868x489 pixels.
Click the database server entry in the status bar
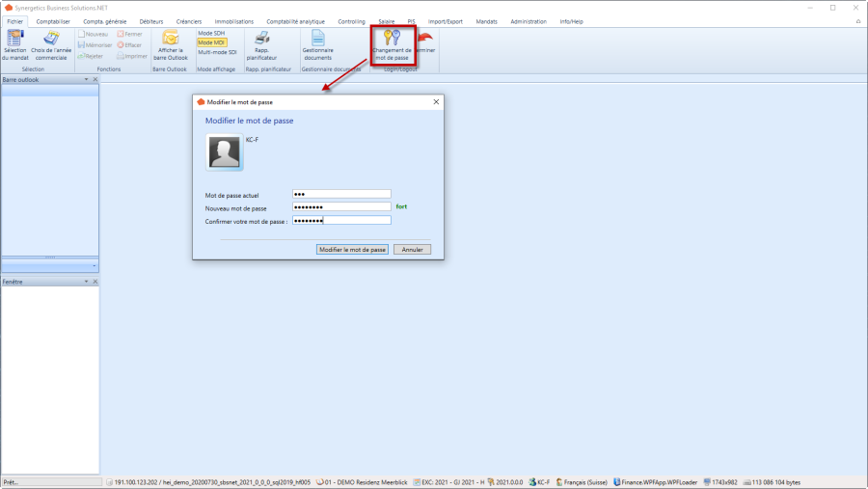(208, 482)
